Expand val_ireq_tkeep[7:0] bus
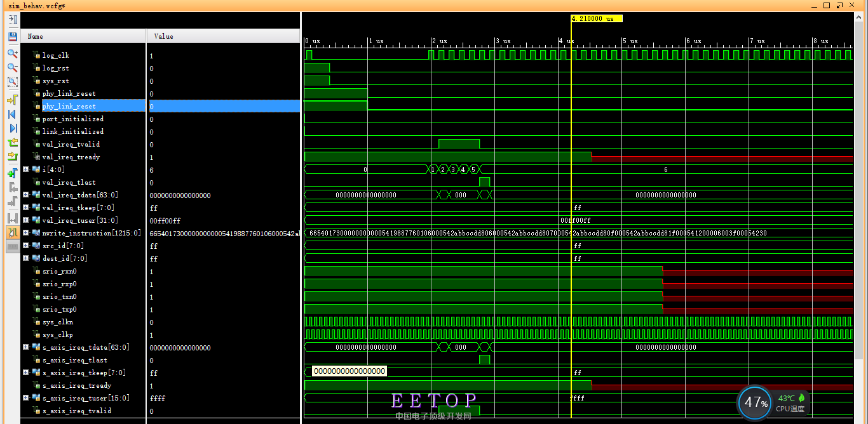Screen dimensions: 868x424 (x=26, y=208)
